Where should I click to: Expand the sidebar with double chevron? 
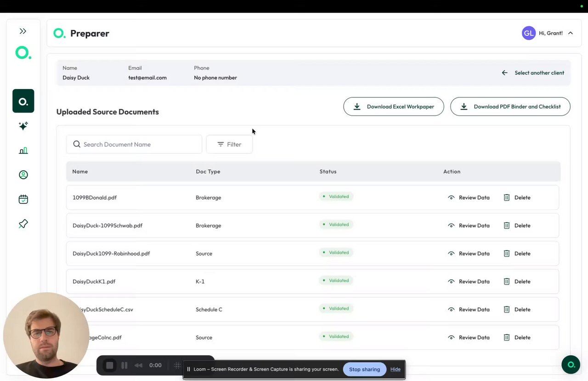[x=23, y=31]
